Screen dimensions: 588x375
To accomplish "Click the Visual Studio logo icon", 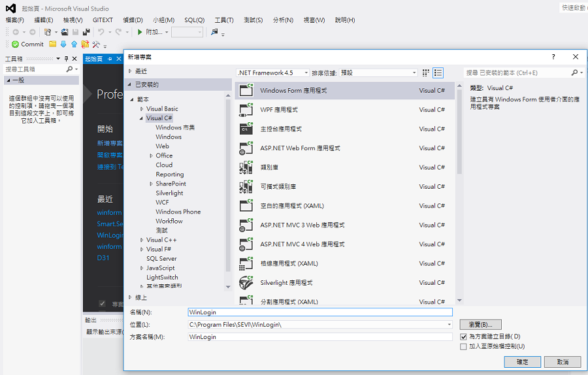I will point(10,8).
